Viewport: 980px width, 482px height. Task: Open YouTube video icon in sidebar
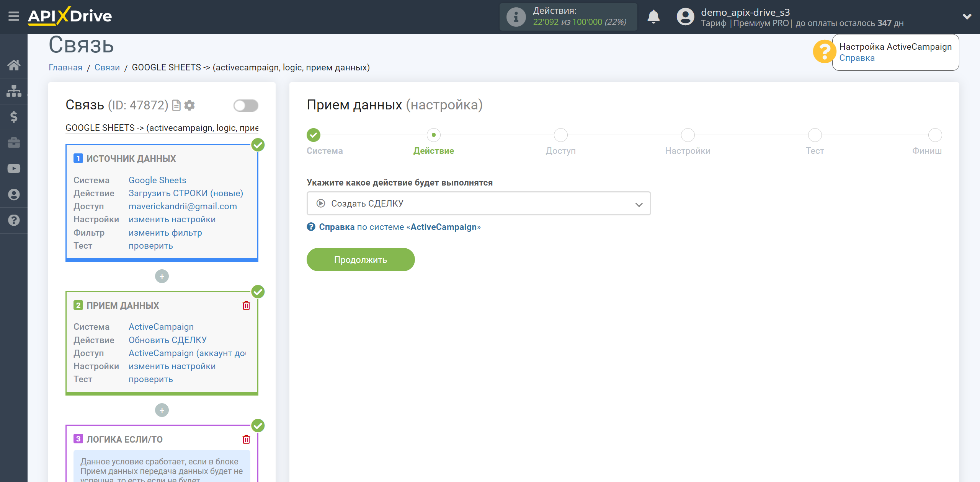pos(14,169)
